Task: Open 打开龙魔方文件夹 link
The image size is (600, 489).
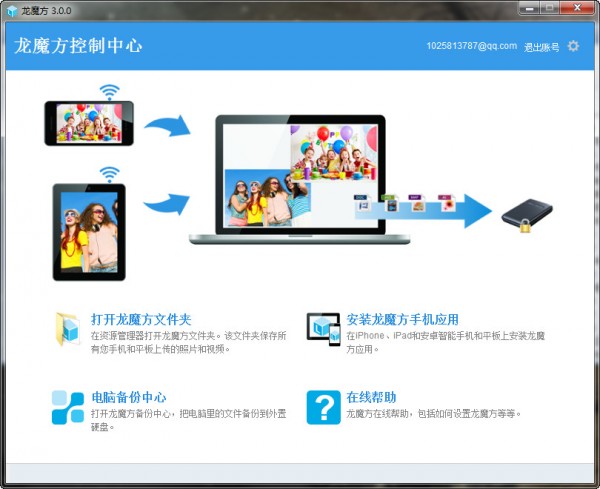Action: point(141,319)
